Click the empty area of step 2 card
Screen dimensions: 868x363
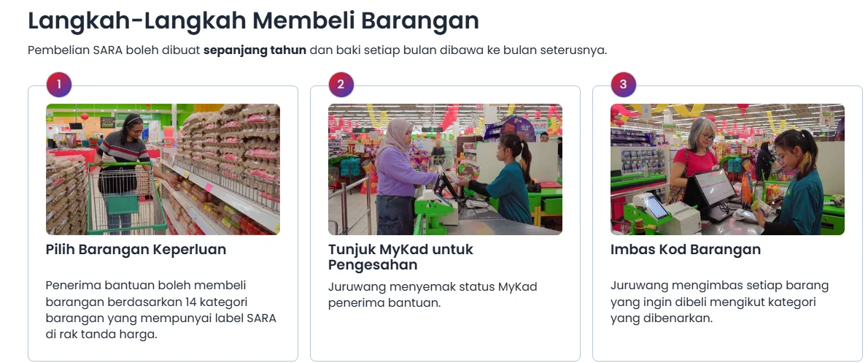click(445, 337)
